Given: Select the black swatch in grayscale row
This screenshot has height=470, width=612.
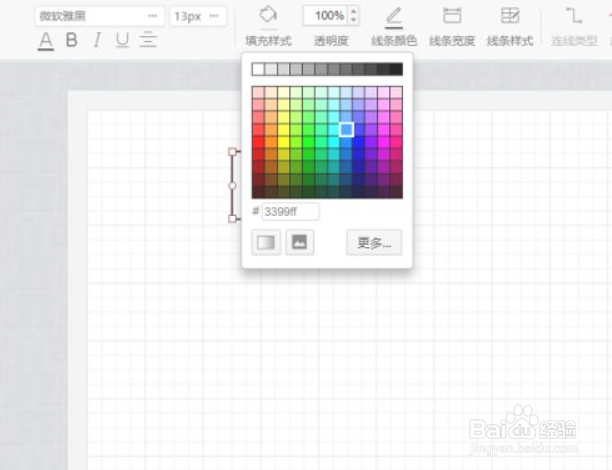Looking at the screenshot, I should (396, 69).
